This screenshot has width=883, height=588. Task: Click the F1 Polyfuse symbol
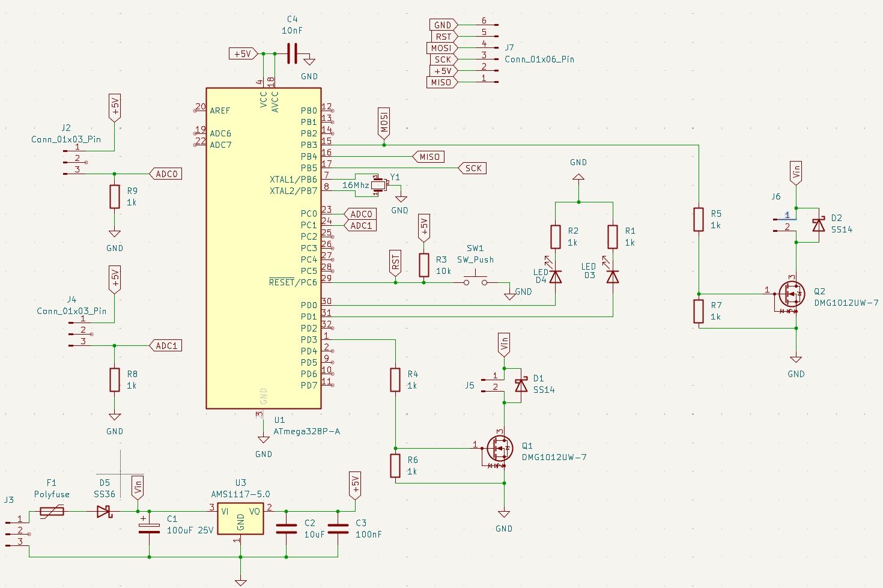(x=52, y=512)
